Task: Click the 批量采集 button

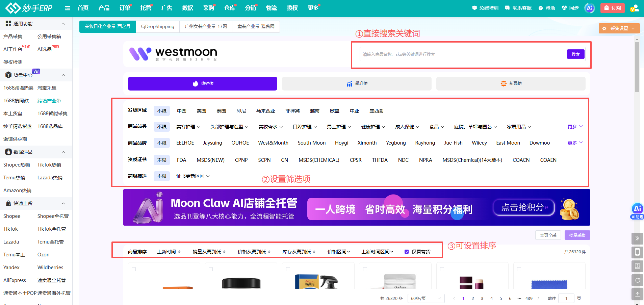Action: click(577, 235)
